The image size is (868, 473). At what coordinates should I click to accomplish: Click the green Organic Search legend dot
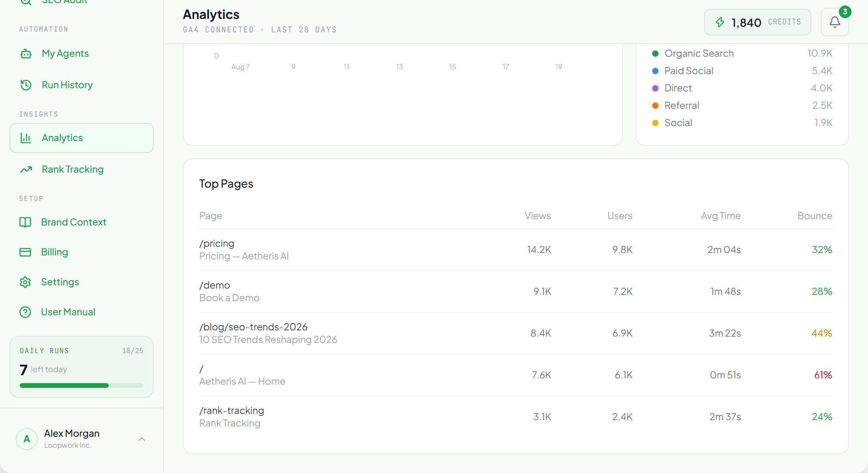coord(655,54)
